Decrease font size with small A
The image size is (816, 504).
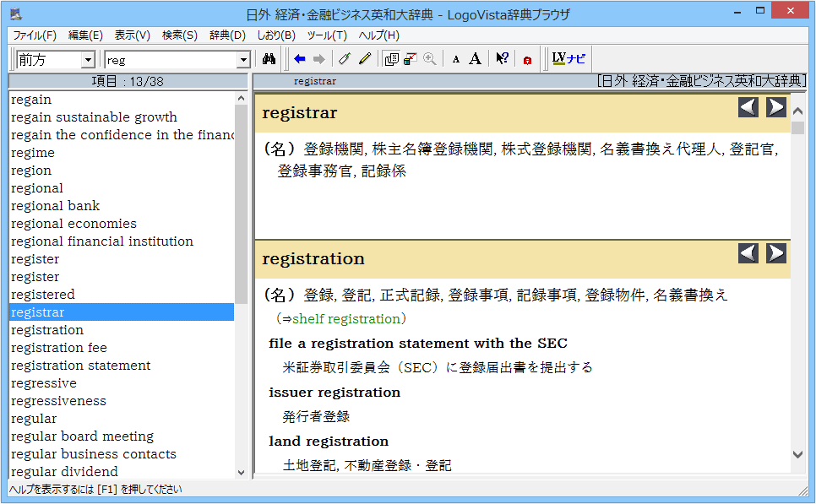click(456, 60)
